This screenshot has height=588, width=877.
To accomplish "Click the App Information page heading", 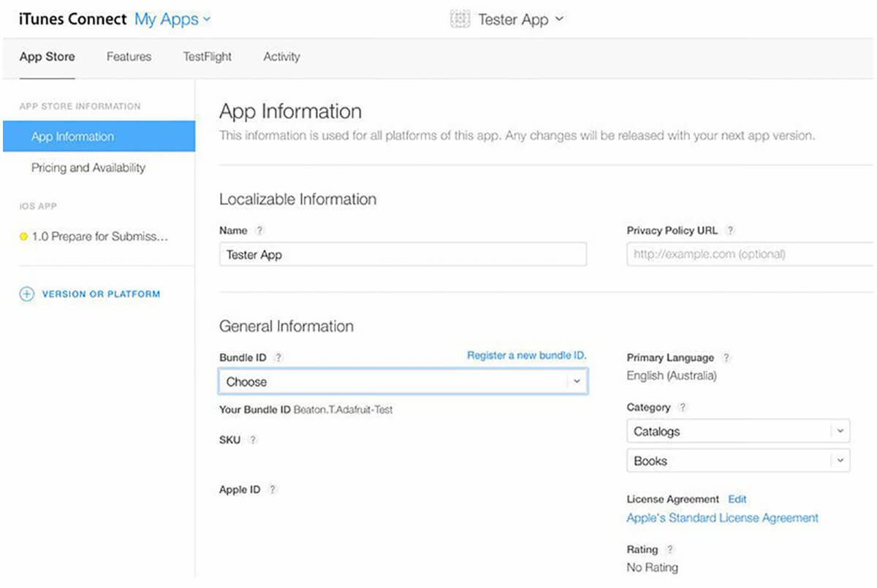I will 290,112.
